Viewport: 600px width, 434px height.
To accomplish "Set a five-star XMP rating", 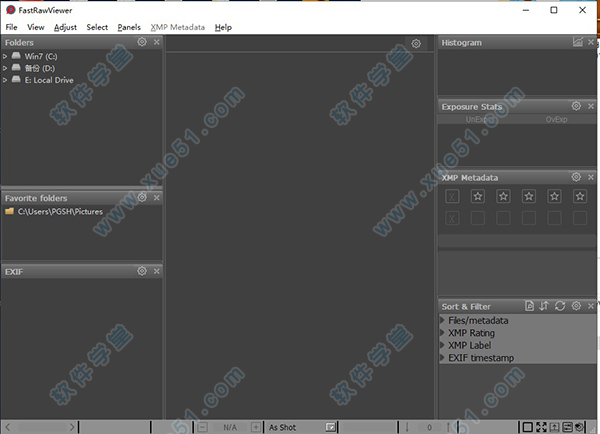I will coord(580,197).
